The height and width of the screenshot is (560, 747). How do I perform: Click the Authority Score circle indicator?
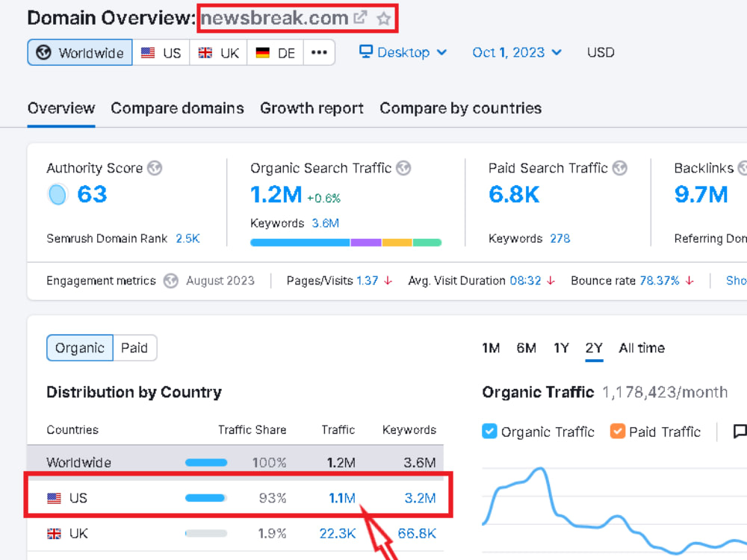58,194
